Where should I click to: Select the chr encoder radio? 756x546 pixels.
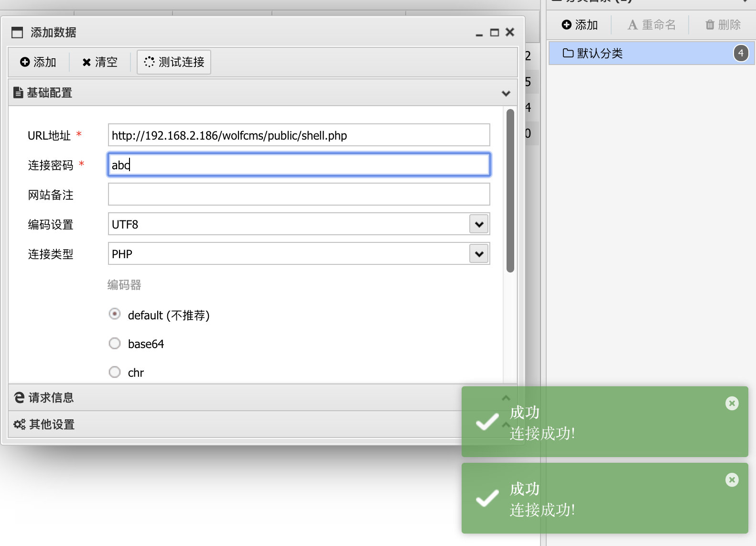115,372
